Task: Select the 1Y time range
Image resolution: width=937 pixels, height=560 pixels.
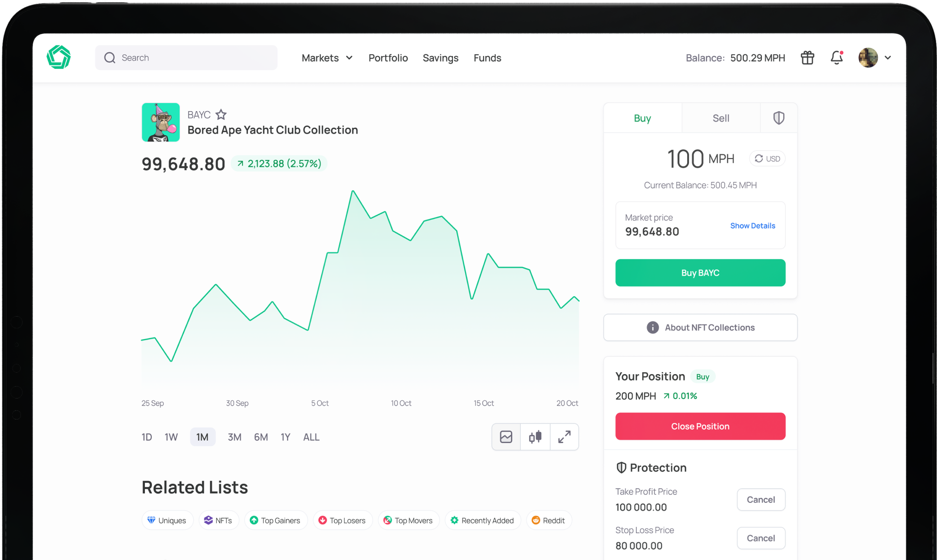Action: [285, 437]
